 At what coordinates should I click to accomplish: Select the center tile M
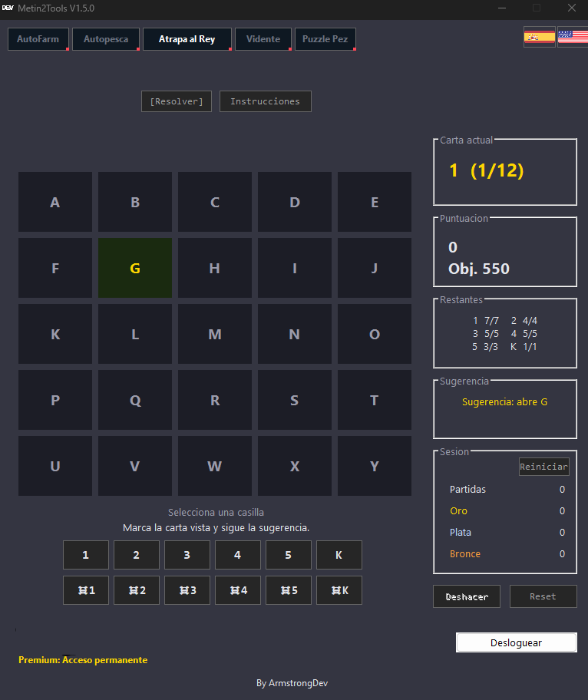pos(215,334)
